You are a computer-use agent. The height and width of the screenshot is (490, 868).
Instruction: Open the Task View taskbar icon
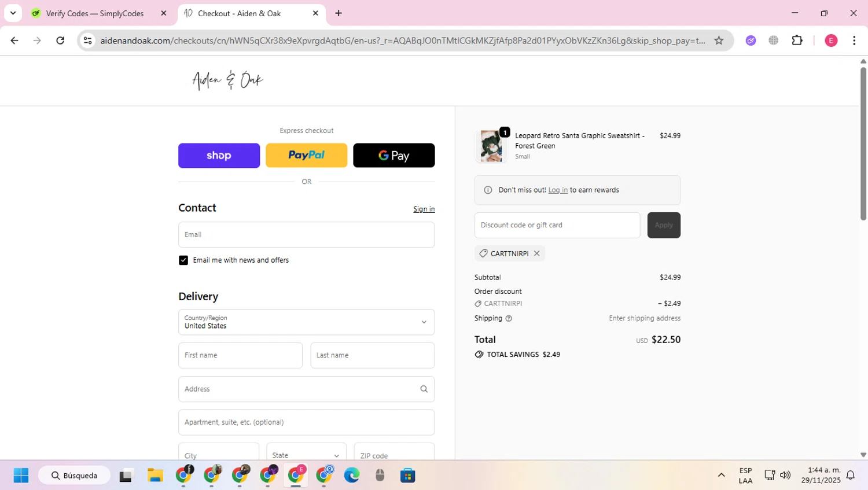126,476
